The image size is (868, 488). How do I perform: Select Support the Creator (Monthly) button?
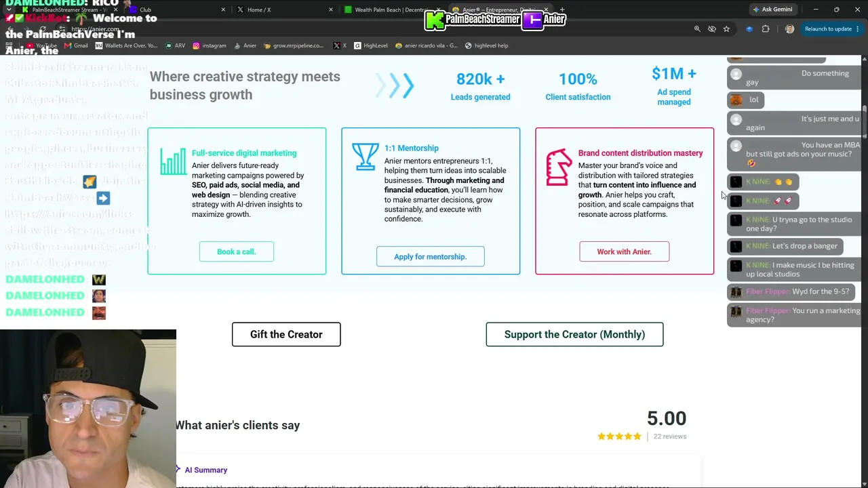[x=574, y=334]
